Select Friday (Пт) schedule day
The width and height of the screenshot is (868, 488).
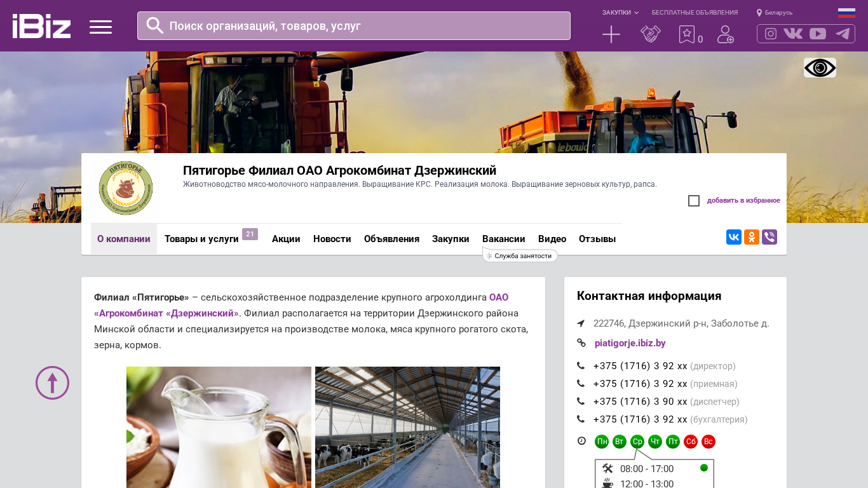(673, 442)
